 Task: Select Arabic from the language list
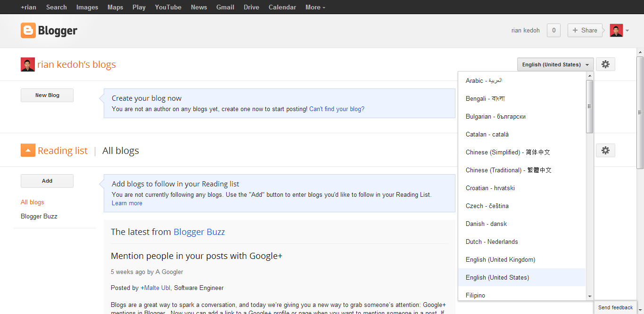(x=522, y=81)
